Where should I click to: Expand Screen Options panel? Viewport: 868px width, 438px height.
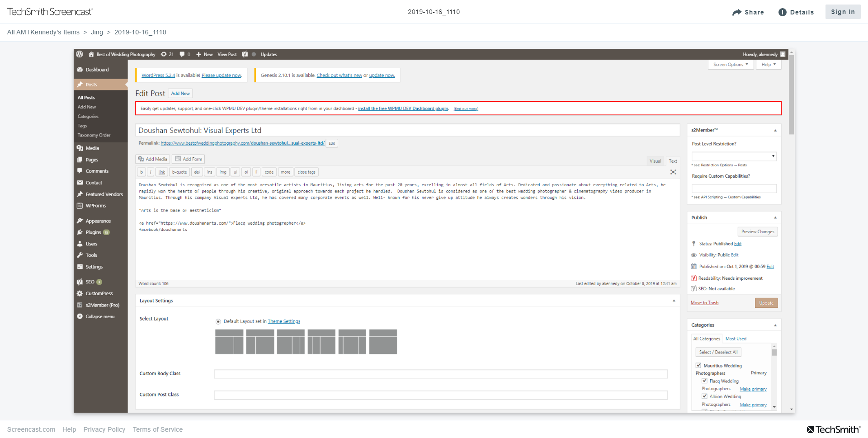click(x=731, y=65)
